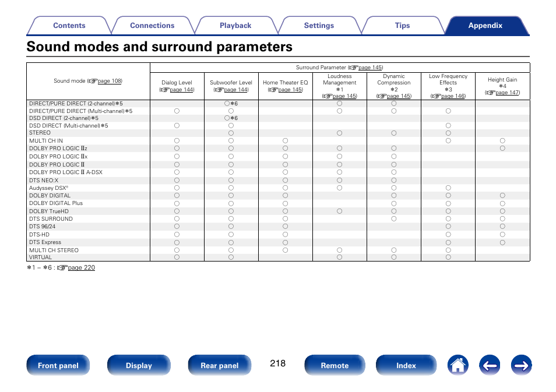Viewport: 556px width, 392px height.
Task: Select the Appendix tab
Action: [485, 26]
